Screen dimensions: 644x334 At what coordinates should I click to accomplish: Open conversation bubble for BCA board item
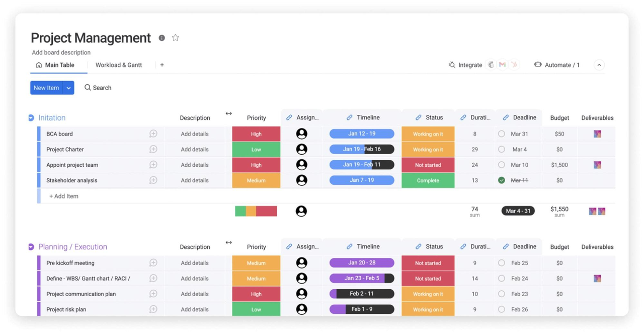(x=153, y=134)
